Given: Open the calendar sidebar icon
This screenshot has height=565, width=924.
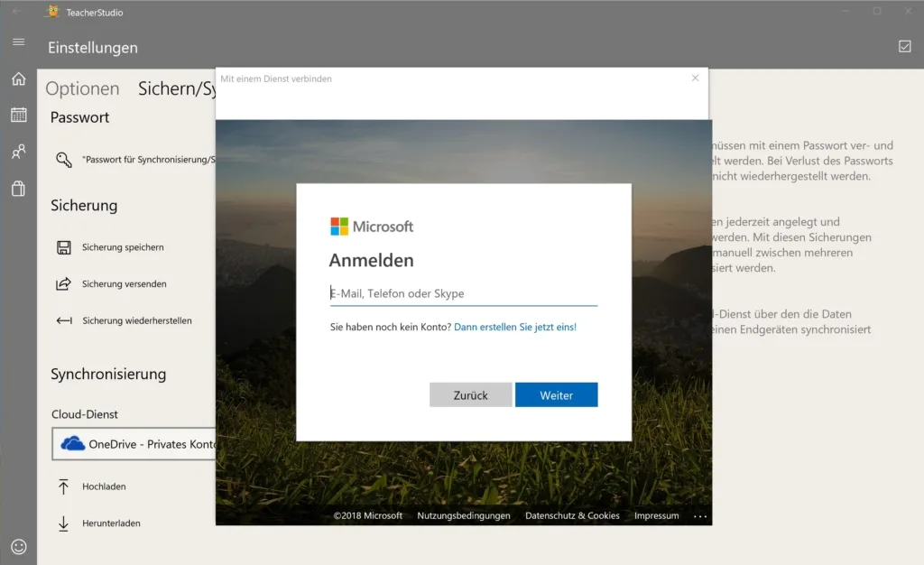Looking at the screenshot, I should point(18,115).
